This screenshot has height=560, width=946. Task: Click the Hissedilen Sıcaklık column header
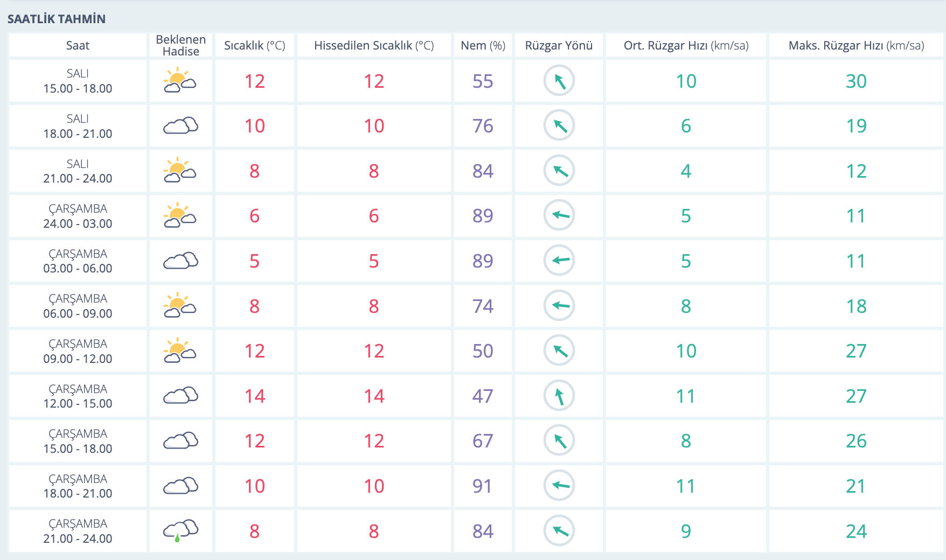click(373, 45)
